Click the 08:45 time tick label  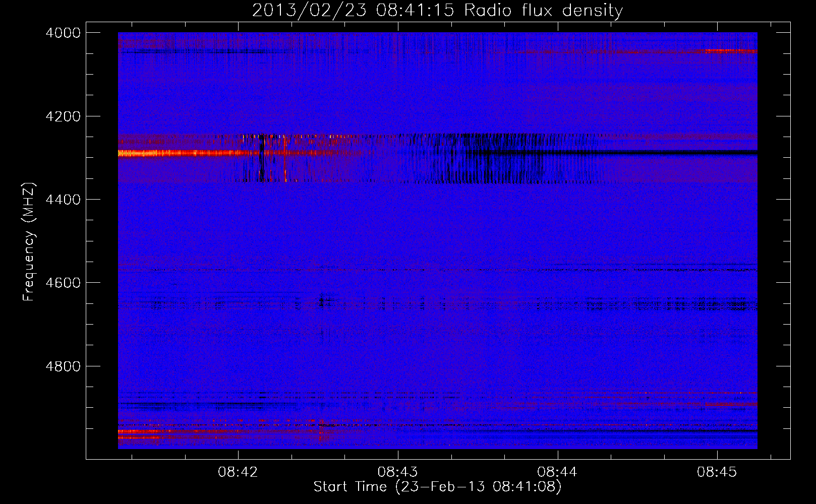click(717, 472)
